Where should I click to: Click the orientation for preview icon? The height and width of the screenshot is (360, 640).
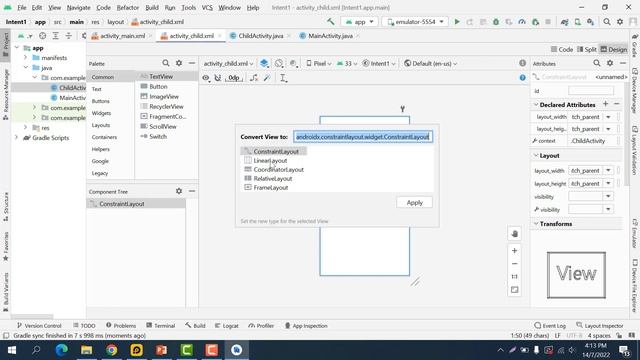pyautogui.click(x=279, y=63)
